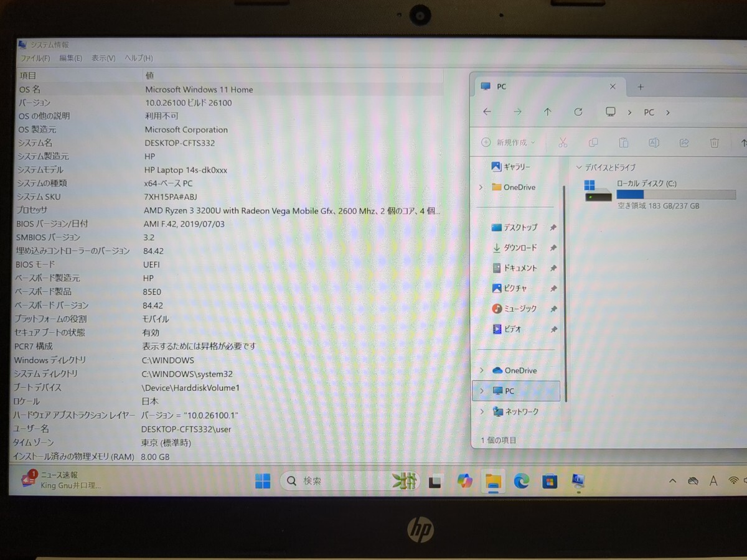
Task: Click the Rename icon in toolbar
Action: [654, 142]
